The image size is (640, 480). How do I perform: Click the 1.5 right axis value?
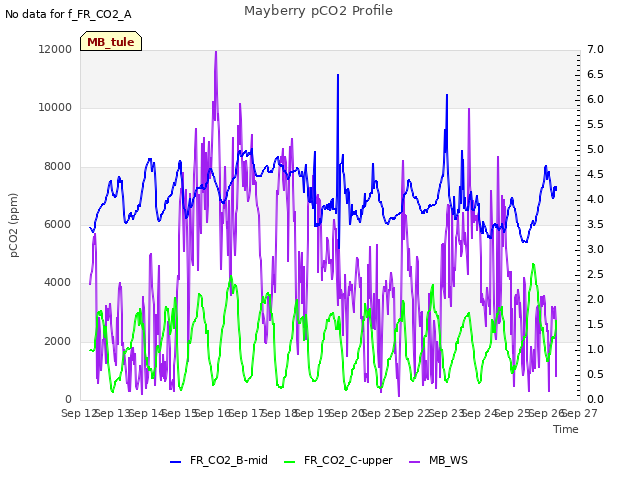coord(595,324)
